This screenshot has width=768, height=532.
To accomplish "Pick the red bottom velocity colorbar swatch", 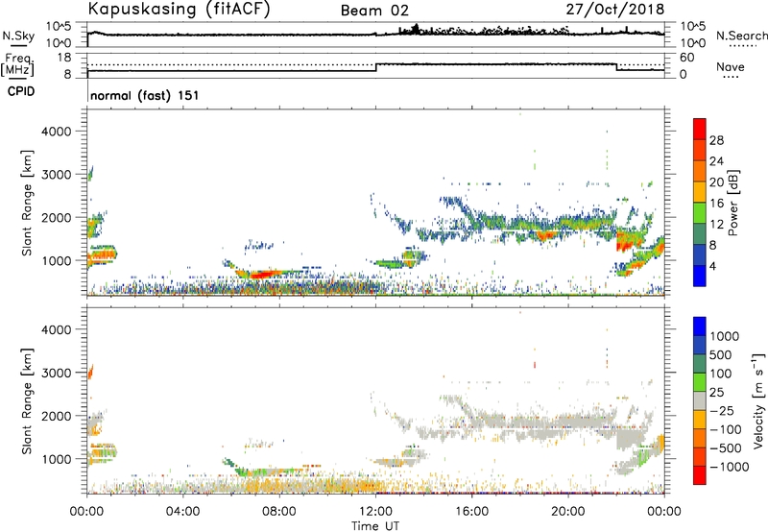I will click(x=700, y=475).
